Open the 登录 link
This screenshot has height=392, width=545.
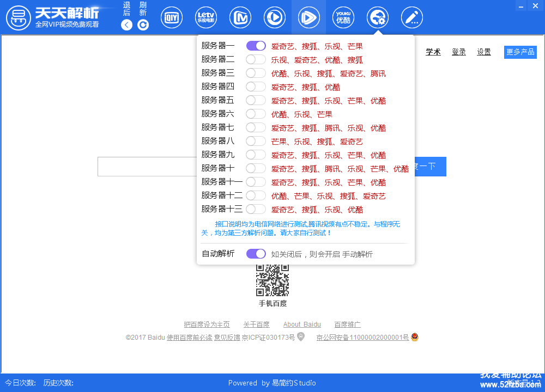[x=458, y=52]
